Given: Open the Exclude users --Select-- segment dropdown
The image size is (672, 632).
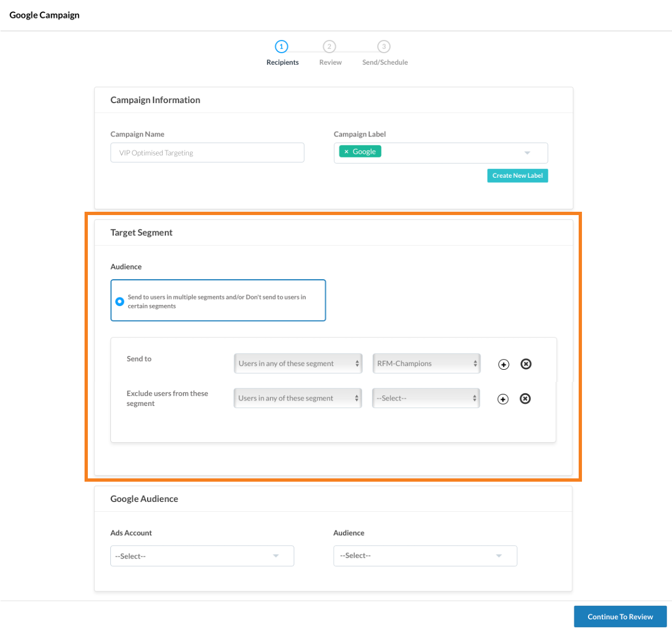Looking at the screenshot, I should [x=426, y=398].
